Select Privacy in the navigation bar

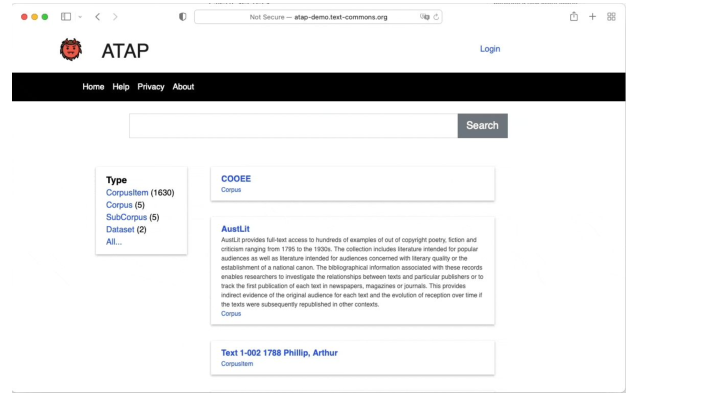pos(150,87)
